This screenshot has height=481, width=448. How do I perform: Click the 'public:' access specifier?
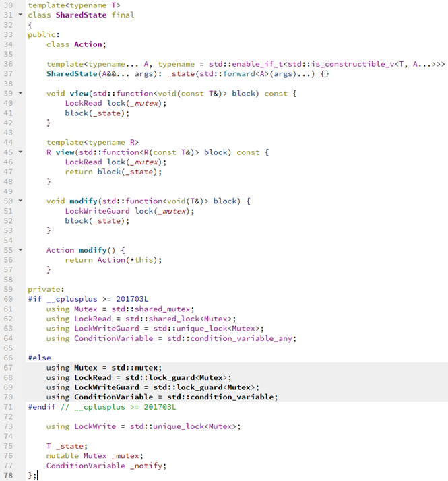[44, 34]
